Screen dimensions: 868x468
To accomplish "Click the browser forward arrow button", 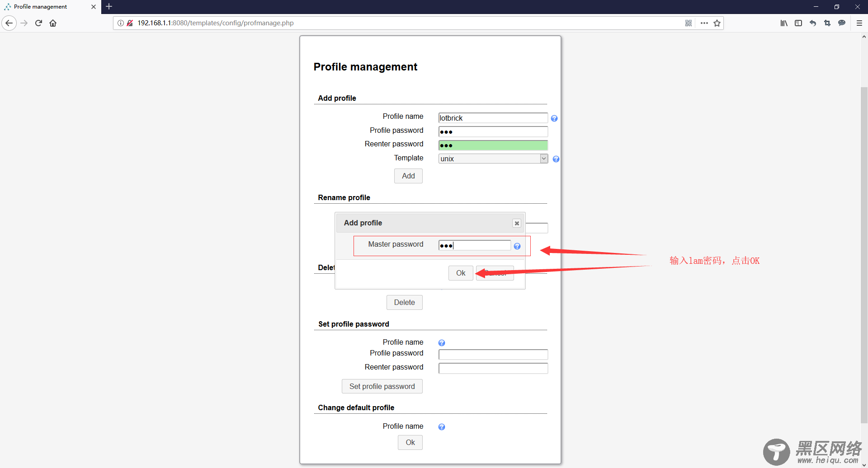I will tap(24, 23).
